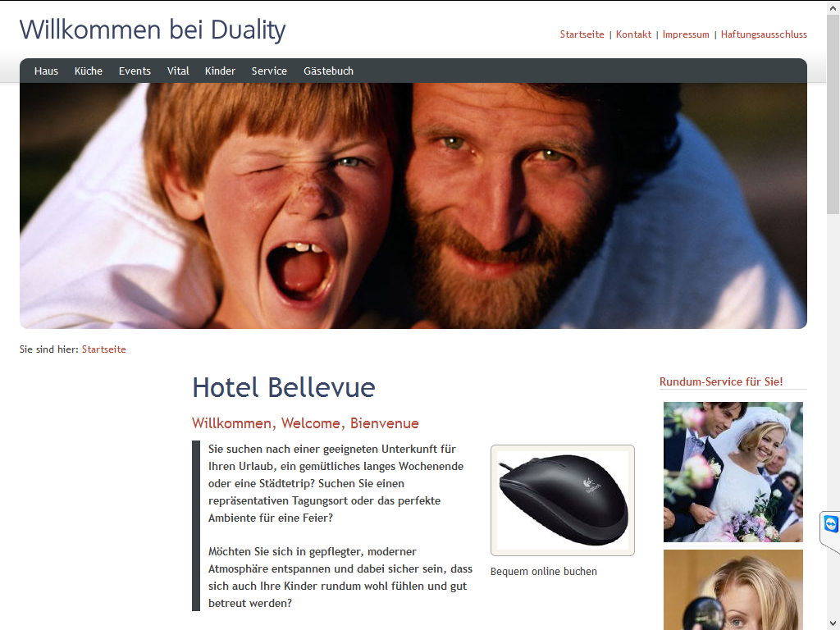This screenshot has width=840, height=630.
Task: Follow the Startseite link in the header
Action: [x=582, y=34]
